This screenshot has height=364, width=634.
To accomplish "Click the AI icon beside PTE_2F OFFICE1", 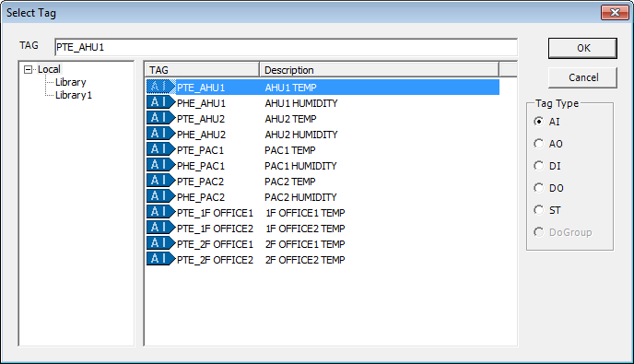I will (161, 243).
